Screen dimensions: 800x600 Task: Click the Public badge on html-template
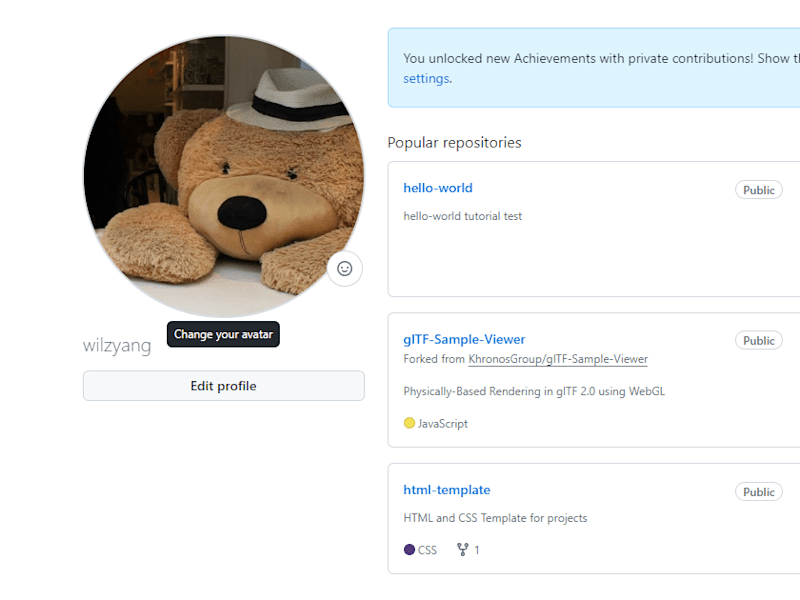759,492
